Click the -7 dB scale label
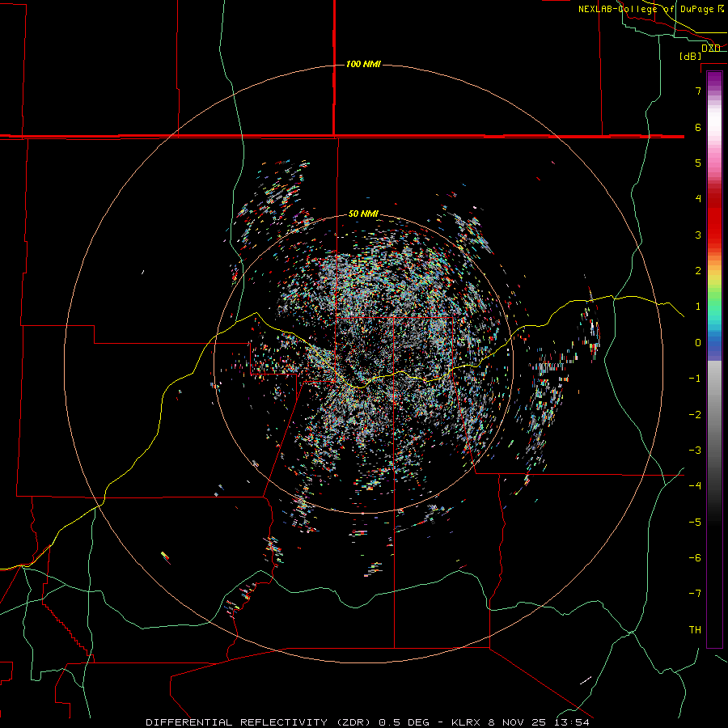728x728 pixels. coord(695,594)
